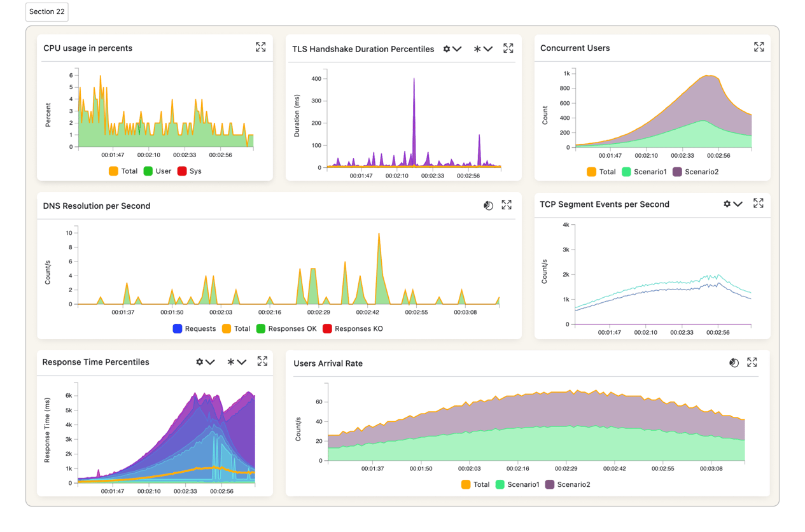Expand the Concurrent Users chart fullscreen
This screenshot has width=805, height=532.
(x=759, y=47)
